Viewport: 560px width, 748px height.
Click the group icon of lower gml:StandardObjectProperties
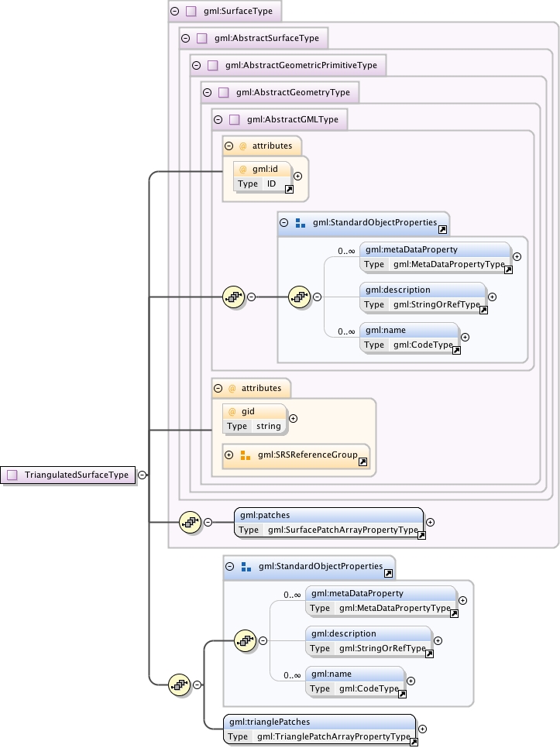246,567
